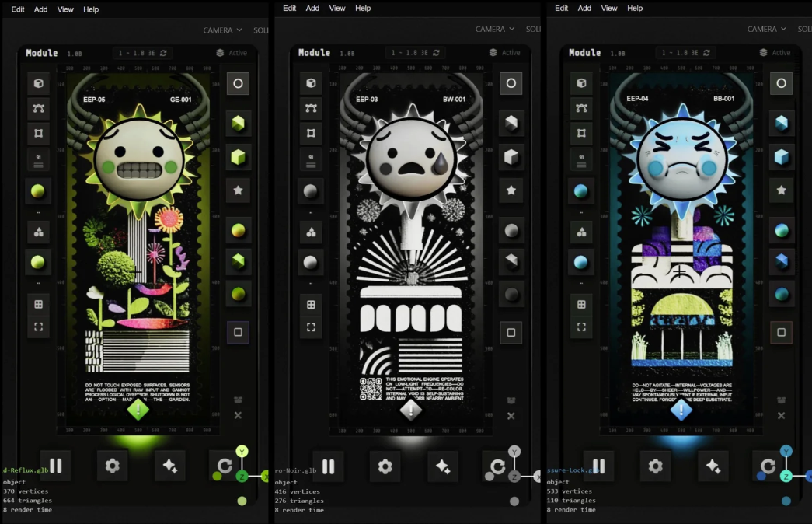Expand CAMERA dropdown in left panel
812x524 pixels.
(223, 30)
